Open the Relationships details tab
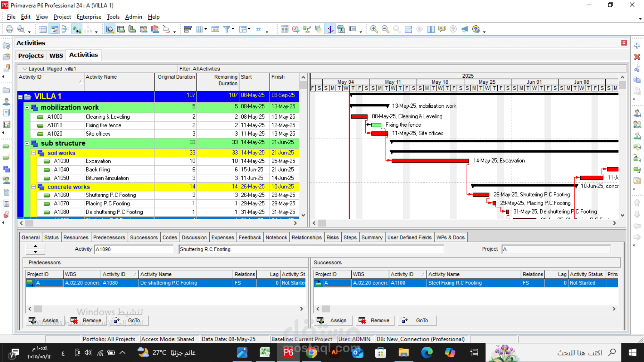Screen dimensions: 644x362 click(307, 238)
